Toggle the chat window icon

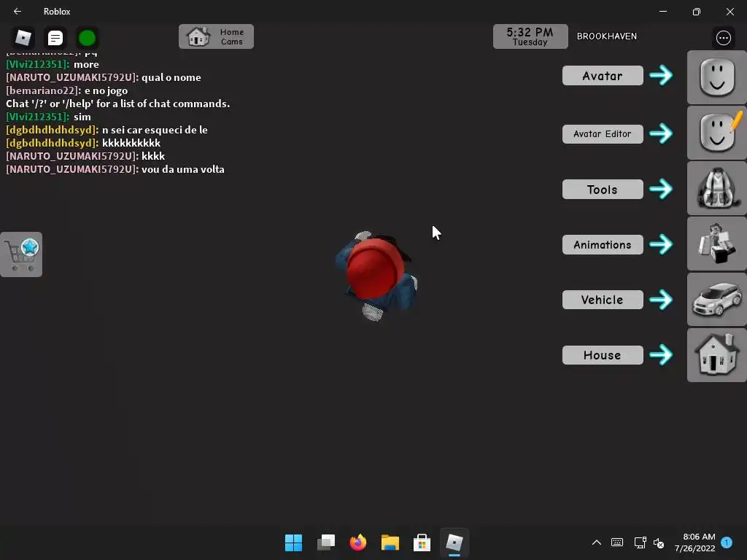click(x=55, y=38)
